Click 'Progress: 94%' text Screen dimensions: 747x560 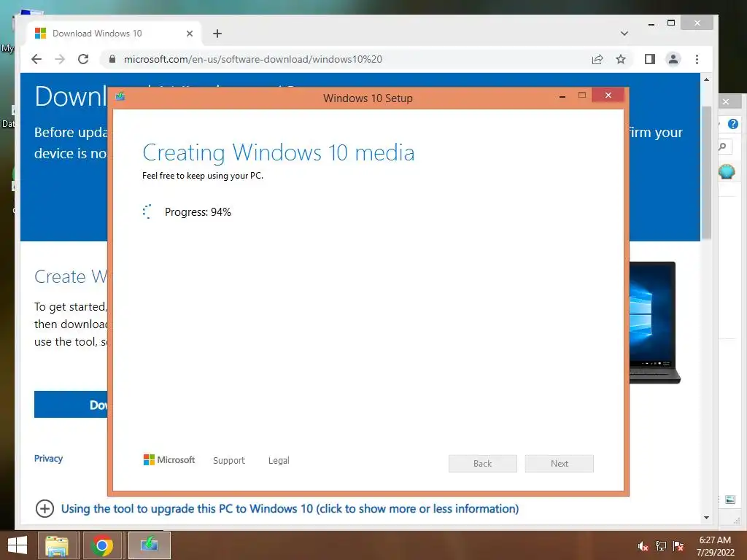(x=198, y=212)
